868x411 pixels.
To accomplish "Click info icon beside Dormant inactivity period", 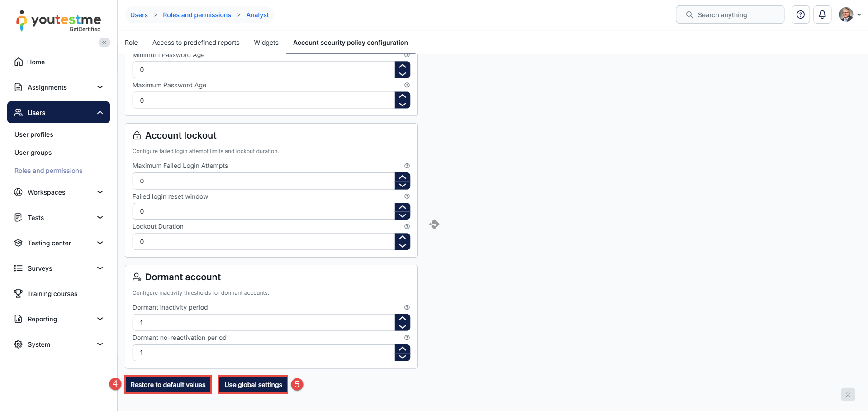I will coord(407,307).
